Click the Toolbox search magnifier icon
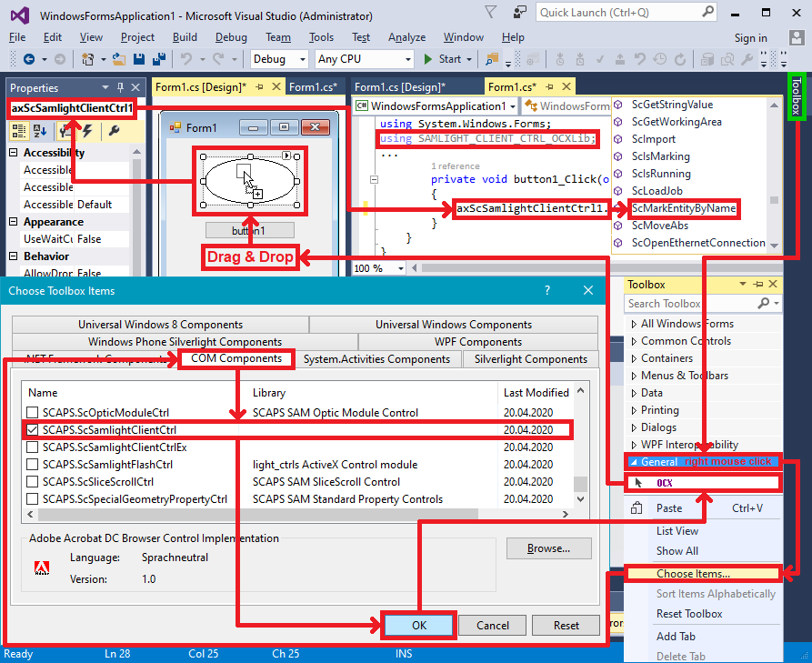 click(763, 303)
